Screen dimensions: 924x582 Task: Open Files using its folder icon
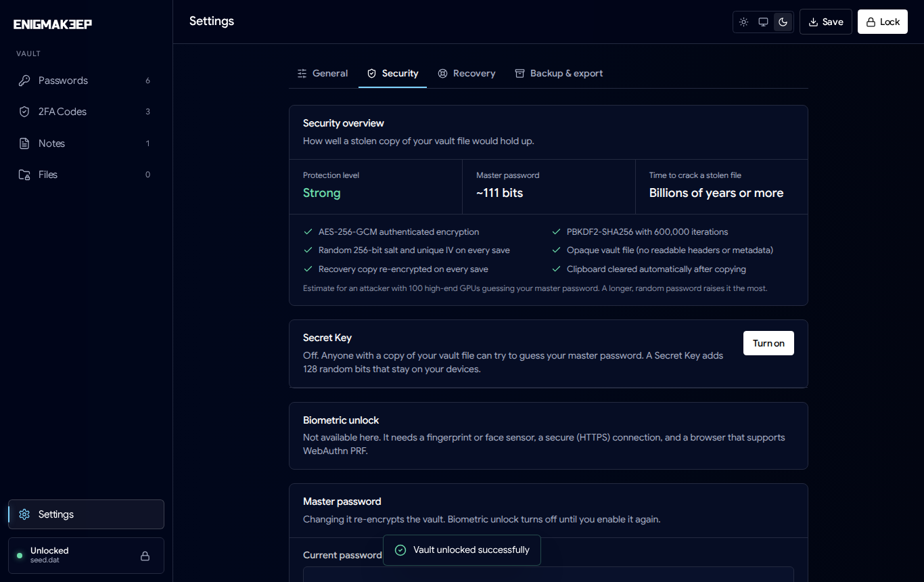pyautogui.click(x=24, y=175)
